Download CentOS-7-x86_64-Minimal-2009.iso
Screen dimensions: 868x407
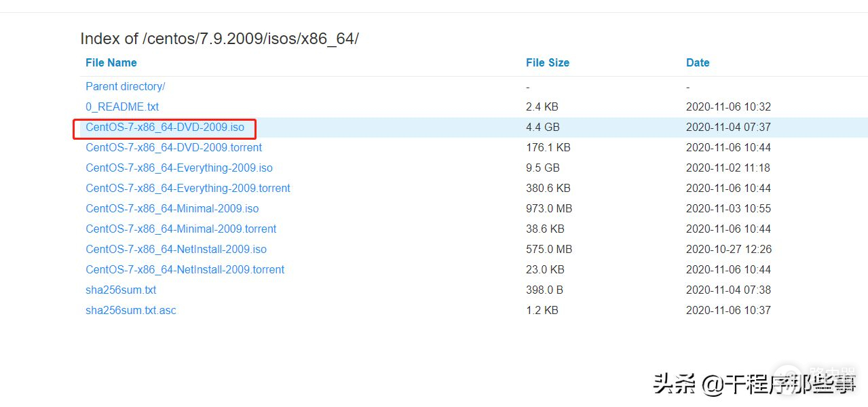pos(172,208)
